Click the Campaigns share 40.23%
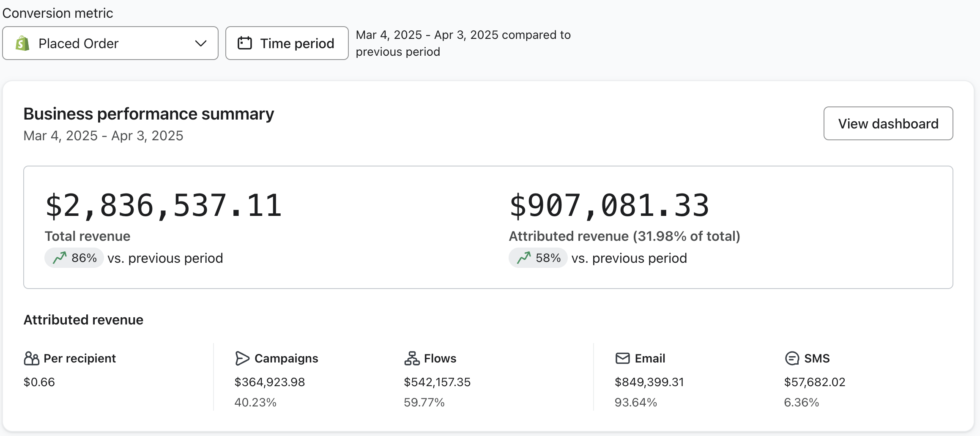980x436 pixels. (x=255, y=402)
